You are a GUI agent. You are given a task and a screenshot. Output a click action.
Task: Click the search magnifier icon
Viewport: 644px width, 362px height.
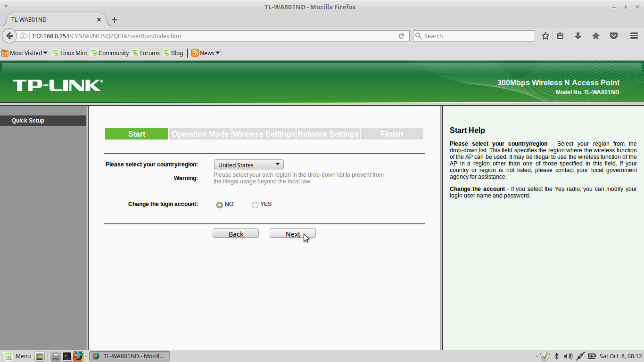pyautogui.click(x=418, y=36)
